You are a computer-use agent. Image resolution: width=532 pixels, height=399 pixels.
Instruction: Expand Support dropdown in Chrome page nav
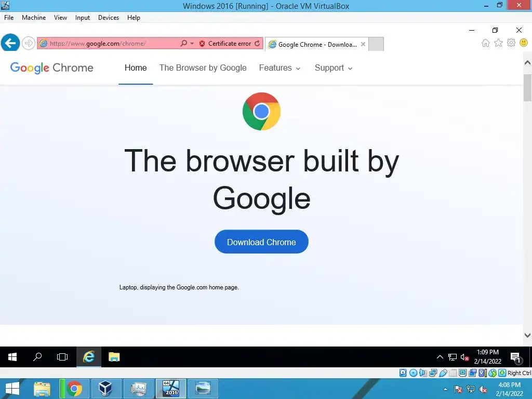[x=334, y=68]
